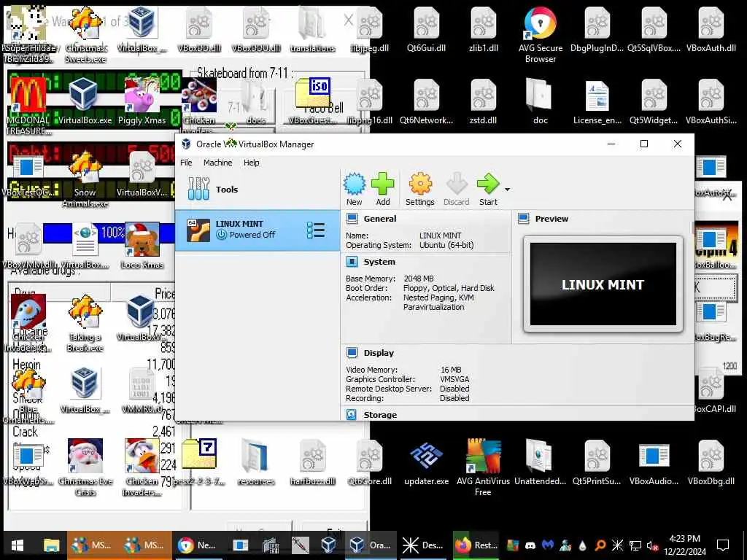Click the Storage section header
The width and height of the screenshot is (747, 560).
point(380,415)
